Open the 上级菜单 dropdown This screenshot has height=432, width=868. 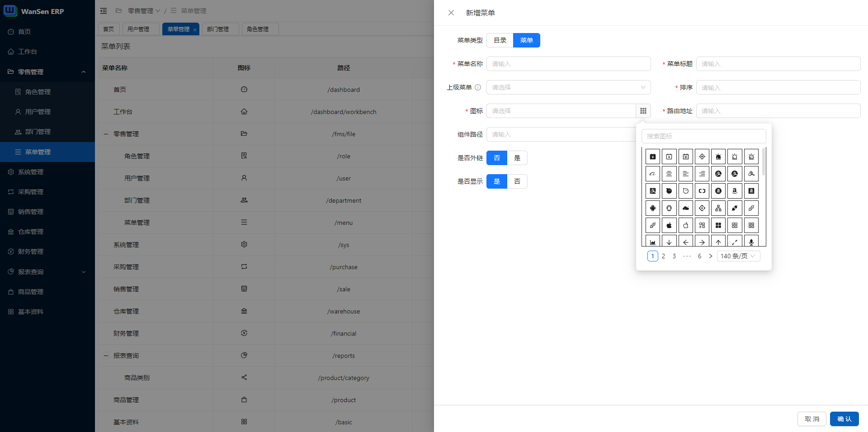pyautogui.click(x=568, y=87)
